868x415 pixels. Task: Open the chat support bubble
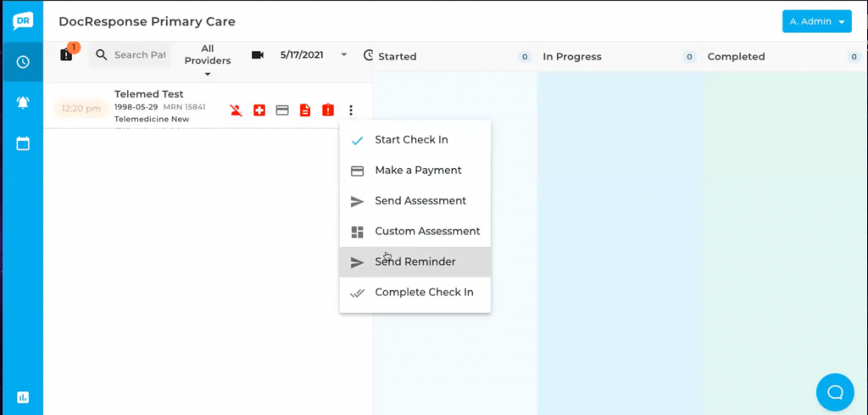tap(835, 392)
